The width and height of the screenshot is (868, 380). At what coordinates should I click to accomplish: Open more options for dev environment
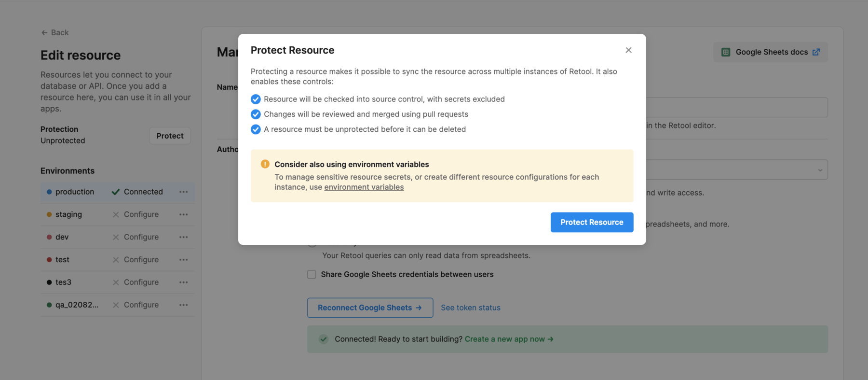(183, 237)
